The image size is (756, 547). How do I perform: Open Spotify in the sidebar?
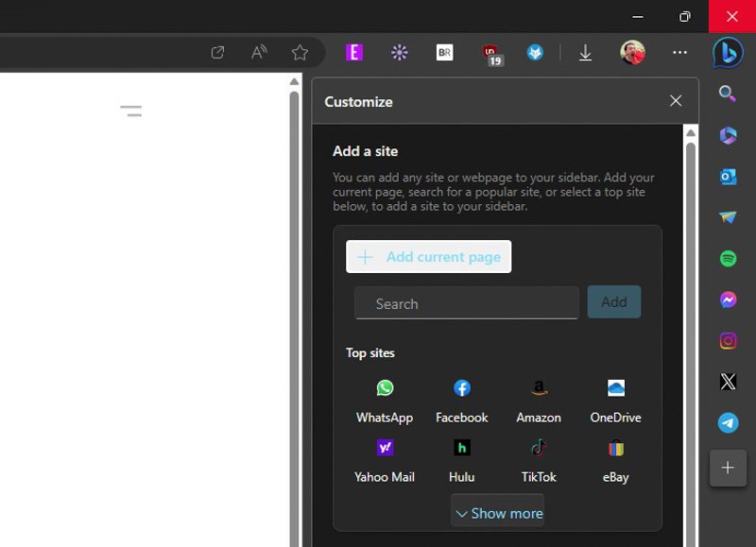click(x=728, y=259)
